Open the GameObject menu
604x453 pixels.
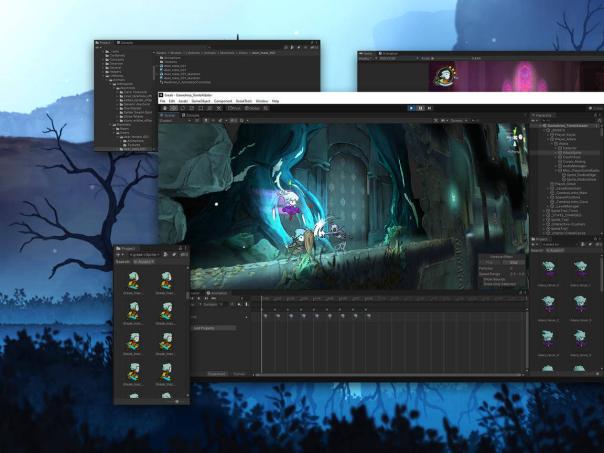click(200, 101)
